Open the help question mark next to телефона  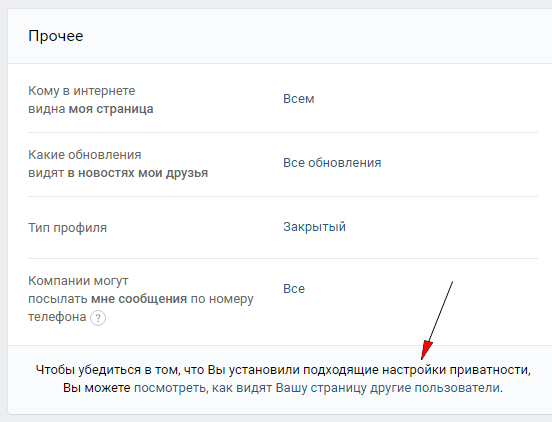[98, 318]
